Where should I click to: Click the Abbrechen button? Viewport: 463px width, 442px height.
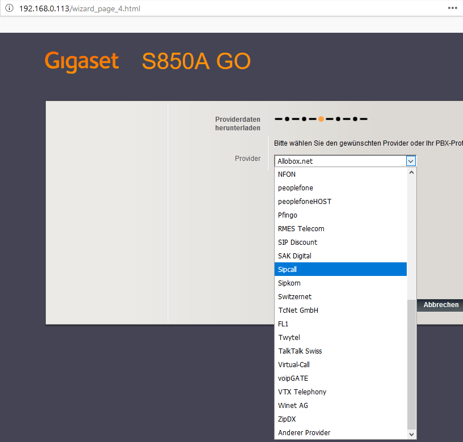pyautogui.click(x=441, y=305)
